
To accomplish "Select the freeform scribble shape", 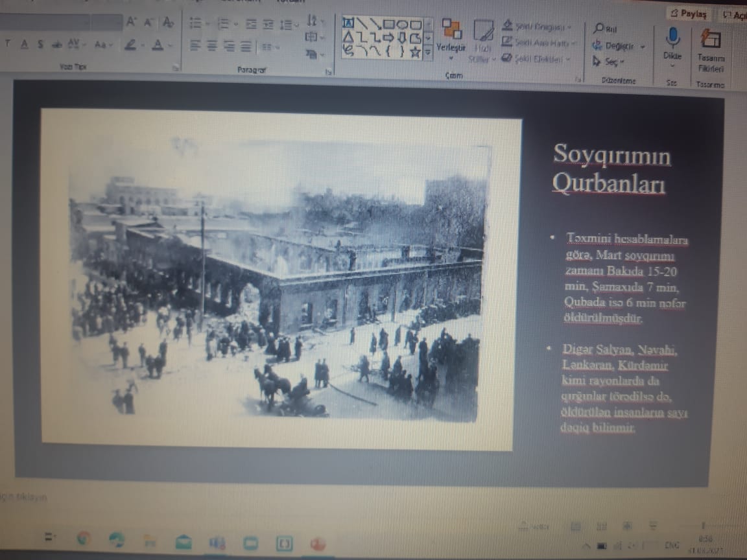I will coord(349,51).
